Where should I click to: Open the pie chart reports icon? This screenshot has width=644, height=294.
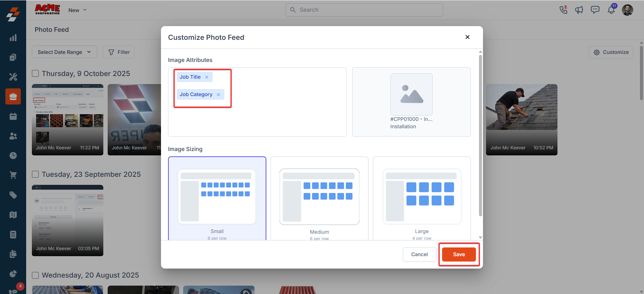coord(13,274)
